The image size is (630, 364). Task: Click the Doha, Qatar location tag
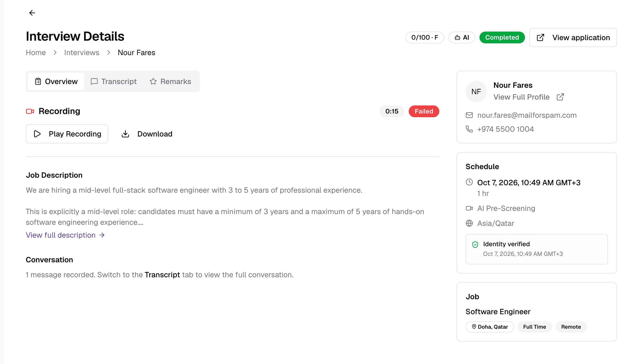click(490, 327)
